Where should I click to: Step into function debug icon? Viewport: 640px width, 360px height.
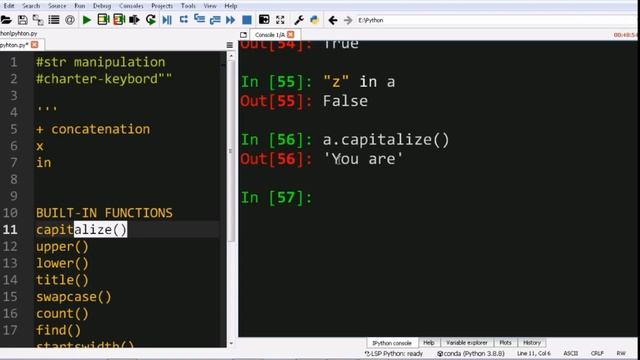[x=199, y=20]
